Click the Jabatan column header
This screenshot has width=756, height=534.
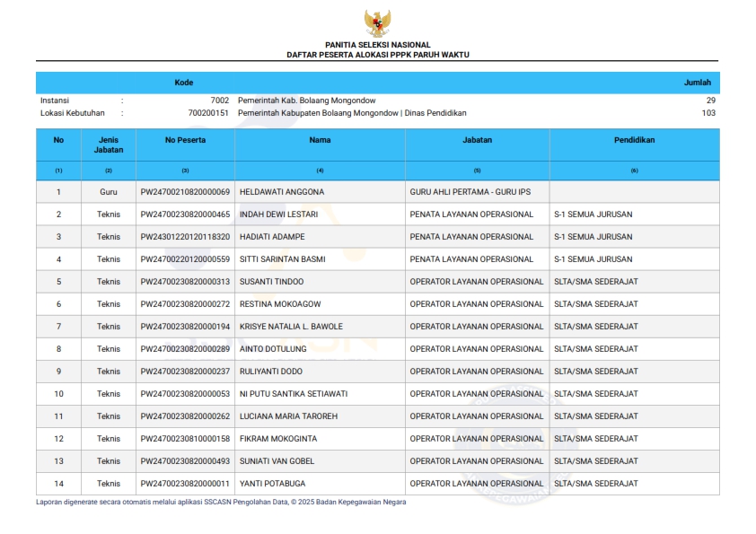pos(477,140)
